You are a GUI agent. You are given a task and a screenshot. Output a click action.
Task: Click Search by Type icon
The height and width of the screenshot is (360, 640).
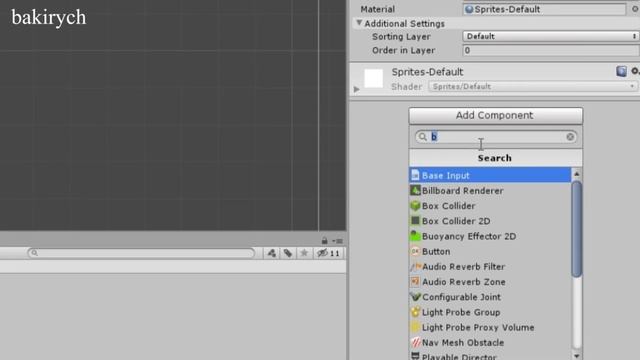271,253
